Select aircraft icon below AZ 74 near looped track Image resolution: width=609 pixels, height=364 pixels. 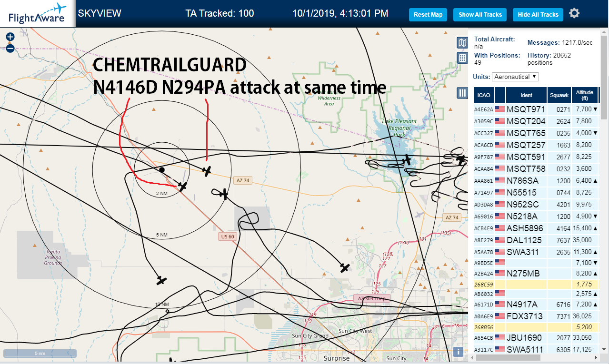224,194
